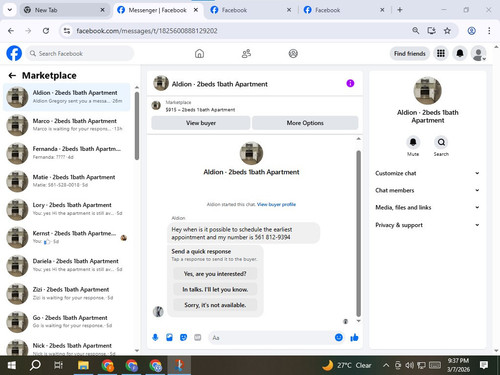500x375 pixels.
Task: Attach a file icon in composer
Action: 169,338
